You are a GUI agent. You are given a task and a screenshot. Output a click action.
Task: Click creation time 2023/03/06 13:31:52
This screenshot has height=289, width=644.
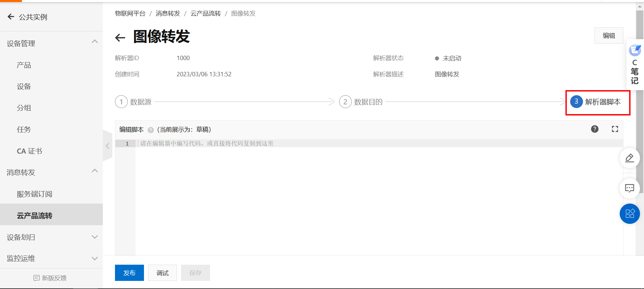[x=204, y=74]
